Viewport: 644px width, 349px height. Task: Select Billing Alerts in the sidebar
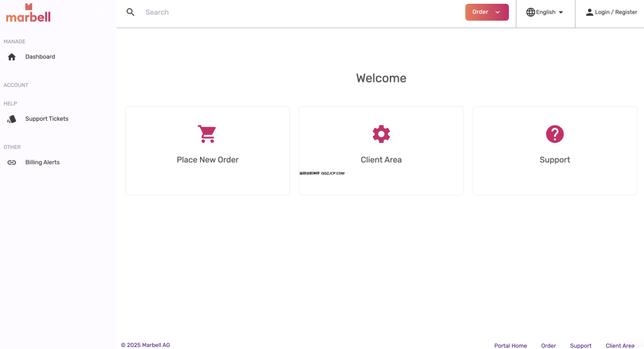tap(42, 162)
